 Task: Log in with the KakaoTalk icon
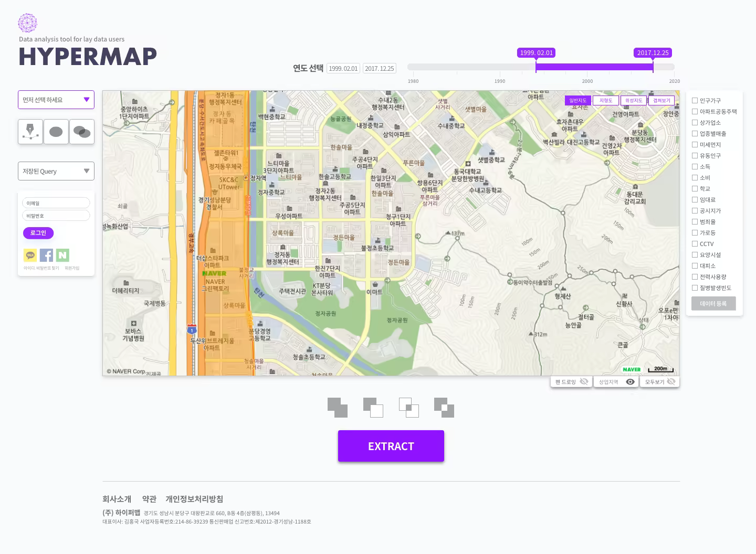coord(30,255)
